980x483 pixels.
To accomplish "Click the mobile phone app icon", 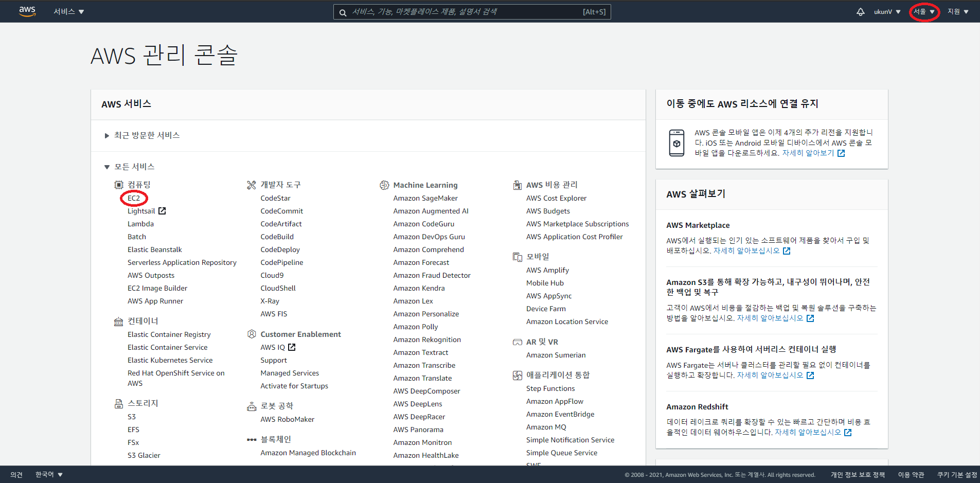I will [x=676, y=143].
